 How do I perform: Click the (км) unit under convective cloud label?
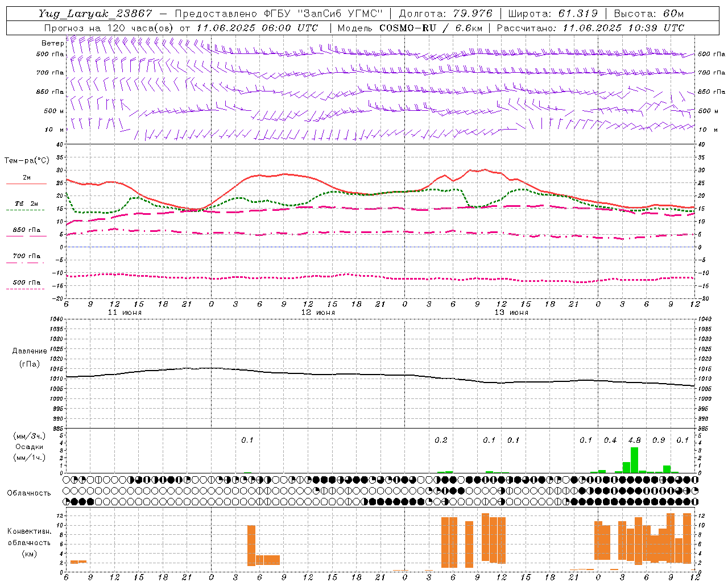tap(30, 554)
